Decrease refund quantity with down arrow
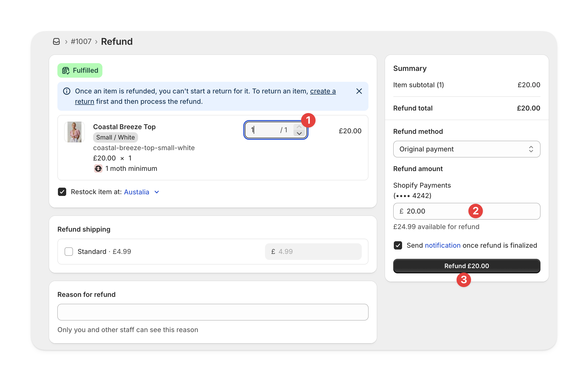 coord(299,133)
